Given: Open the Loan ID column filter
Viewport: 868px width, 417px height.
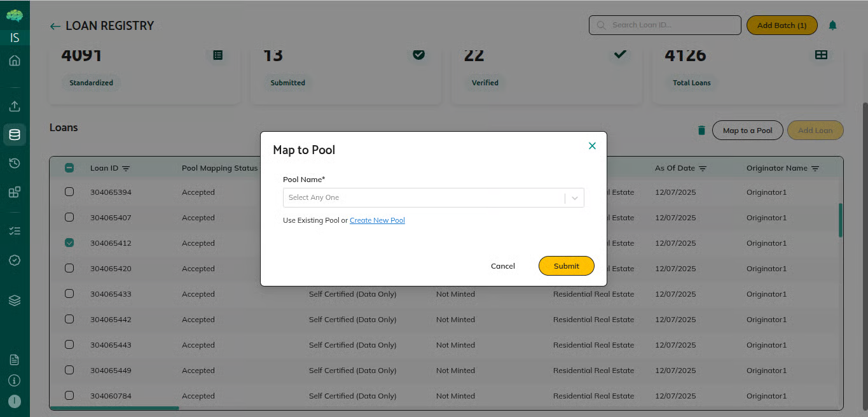Looking at the screenshot, I should point(126,169).
